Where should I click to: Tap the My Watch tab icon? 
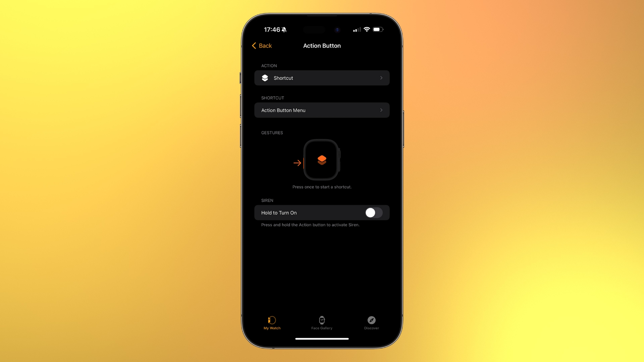coord(272,320)
